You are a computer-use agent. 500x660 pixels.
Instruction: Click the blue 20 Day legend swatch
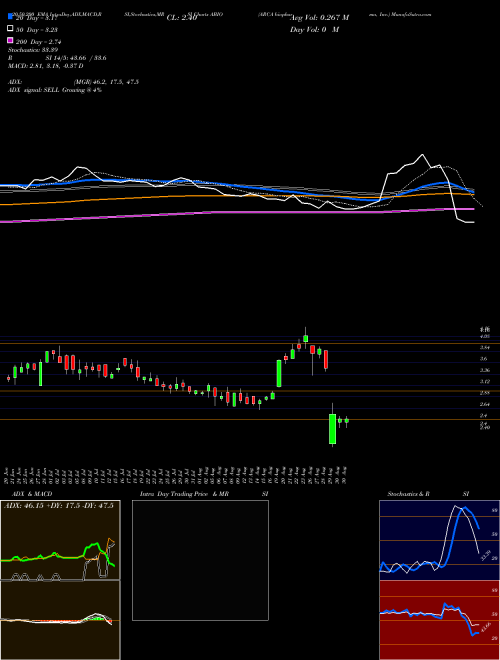[10, 17]
